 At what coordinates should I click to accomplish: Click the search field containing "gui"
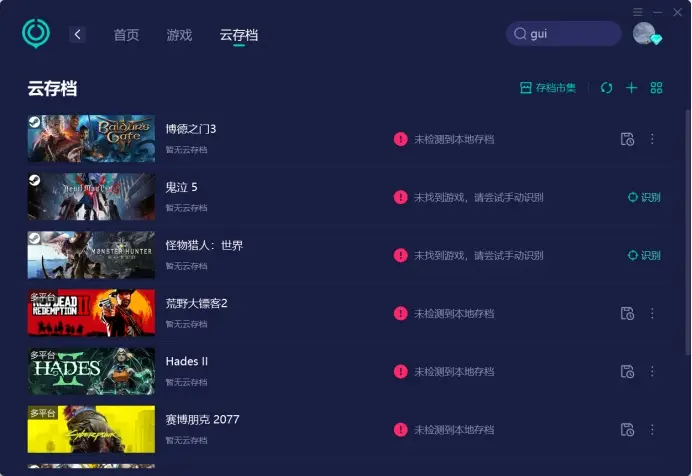pyautogui.click(x=565, y=34)
